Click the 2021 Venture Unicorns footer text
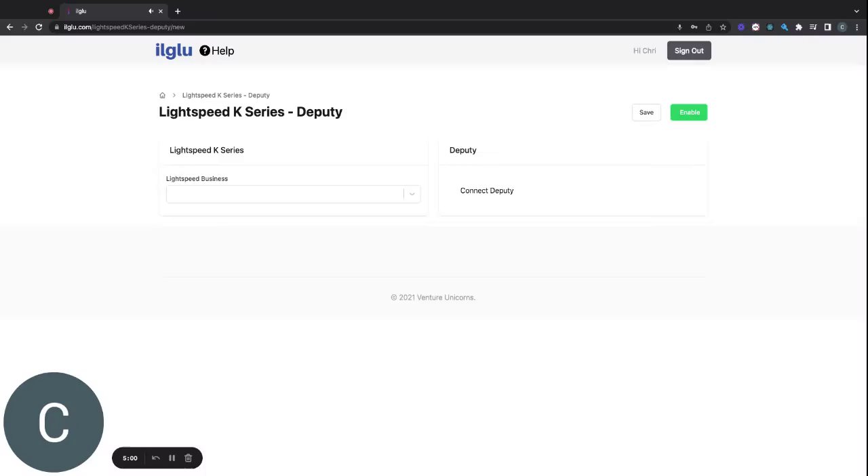 click(433, 298)
